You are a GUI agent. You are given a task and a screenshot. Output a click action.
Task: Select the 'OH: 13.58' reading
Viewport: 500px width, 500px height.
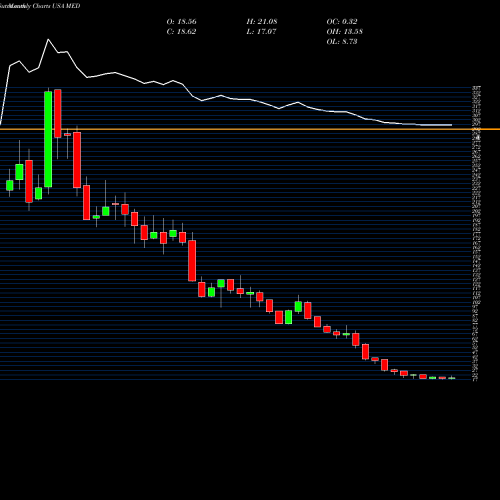point(345,32)
